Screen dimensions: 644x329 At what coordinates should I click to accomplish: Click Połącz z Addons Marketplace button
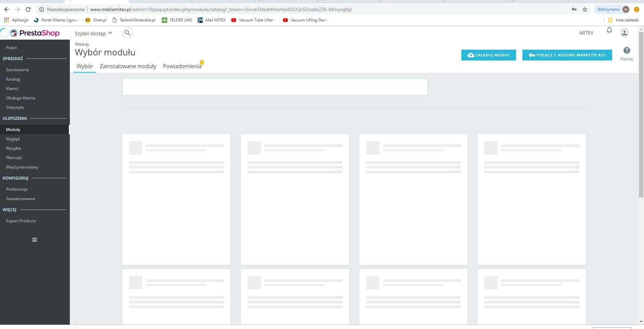click(567, 55)
